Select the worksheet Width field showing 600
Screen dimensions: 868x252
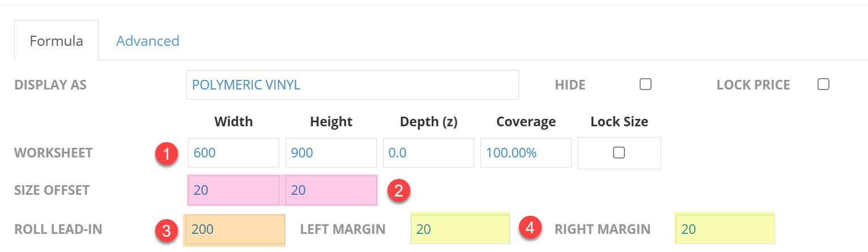[233, 153]
